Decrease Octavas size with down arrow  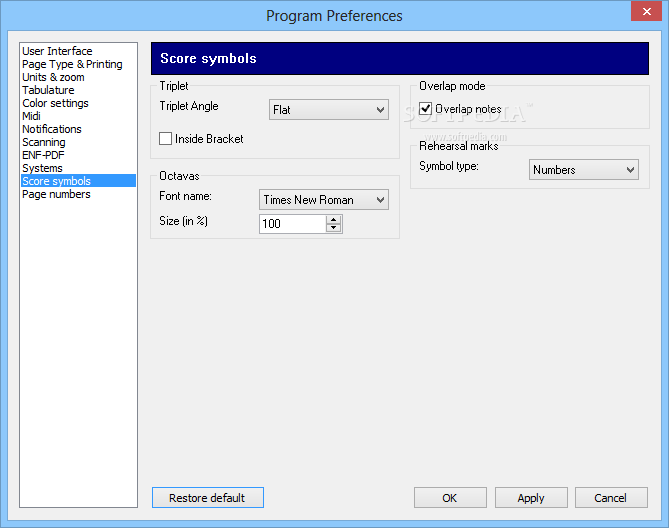tap(334, 228)
